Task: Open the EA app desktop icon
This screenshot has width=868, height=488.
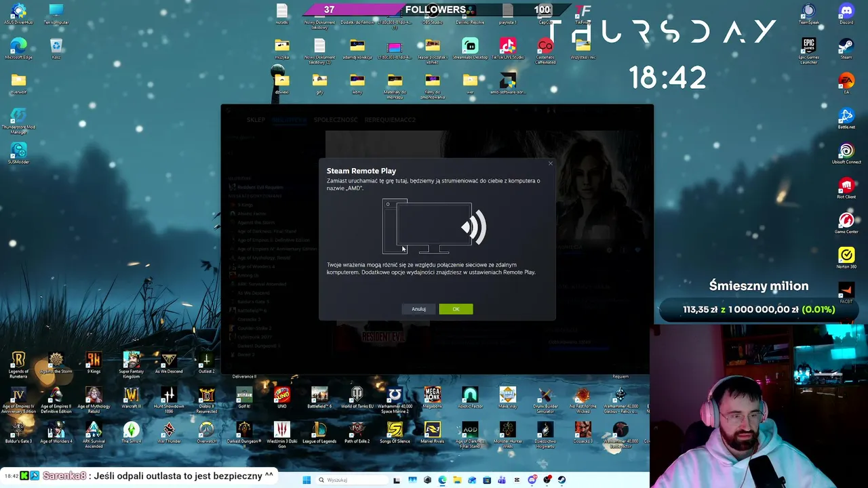Action: point(846,84)
